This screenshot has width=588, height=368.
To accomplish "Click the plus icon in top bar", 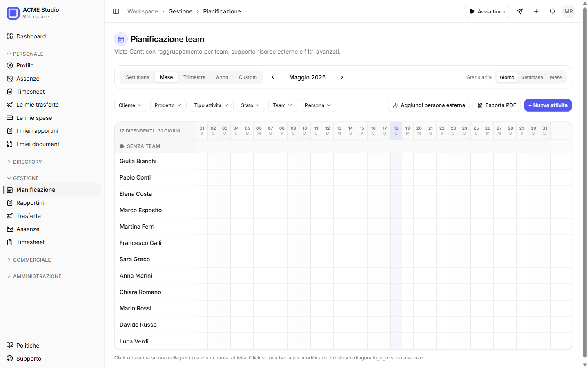I will (536, 11).
